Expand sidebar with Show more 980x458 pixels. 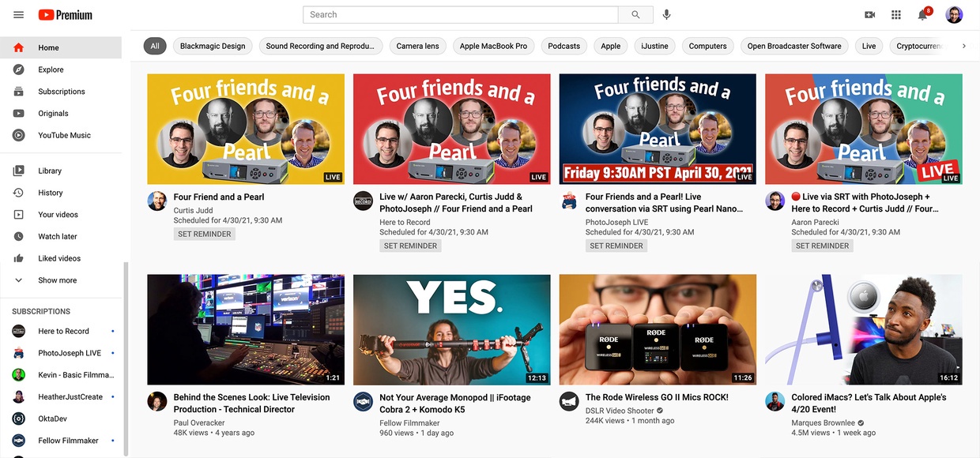click(57, 280)
